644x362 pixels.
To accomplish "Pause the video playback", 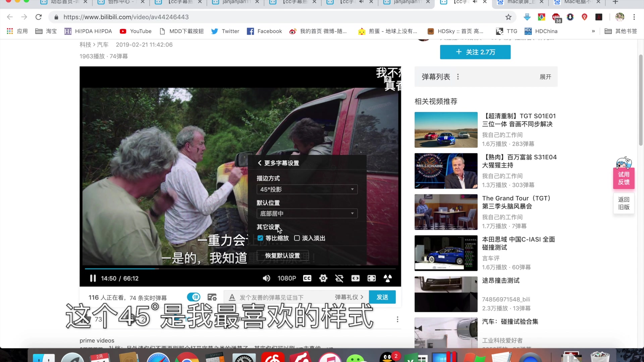I will 93,278.
